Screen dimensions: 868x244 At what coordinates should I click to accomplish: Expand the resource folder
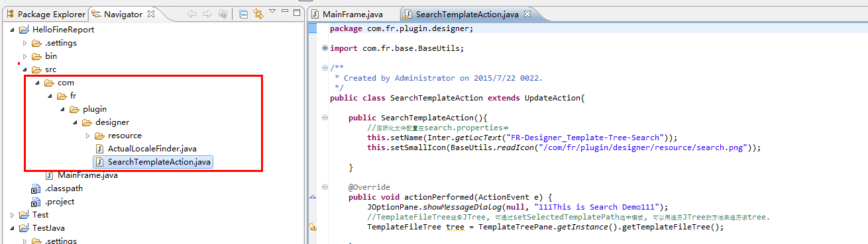coord(87,136)
